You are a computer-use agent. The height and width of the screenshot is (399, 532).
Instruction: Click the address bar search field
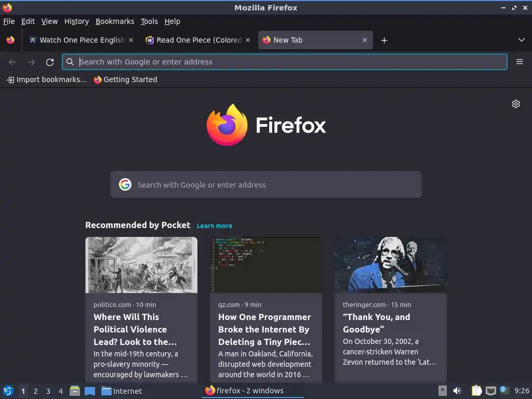[x=284, y=62]
